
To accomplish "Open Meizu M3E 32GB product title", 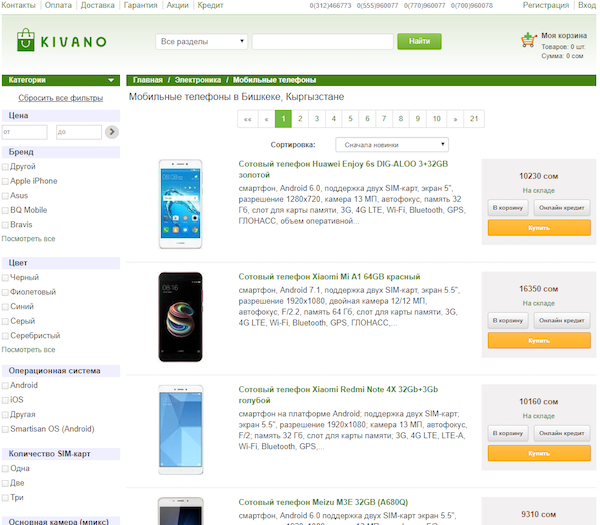I will (323, 502).
